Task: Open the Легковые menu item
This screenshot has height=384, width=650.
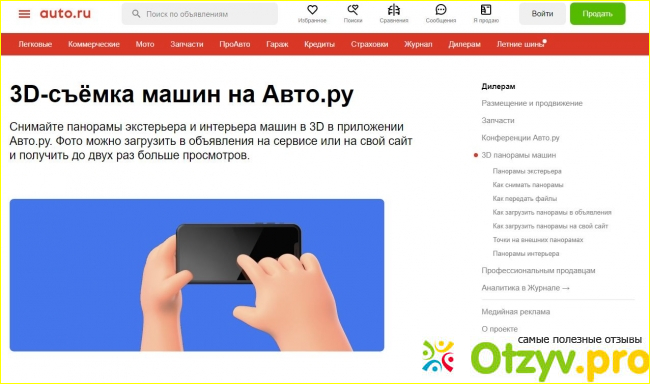Action: [x=35, y=44]
